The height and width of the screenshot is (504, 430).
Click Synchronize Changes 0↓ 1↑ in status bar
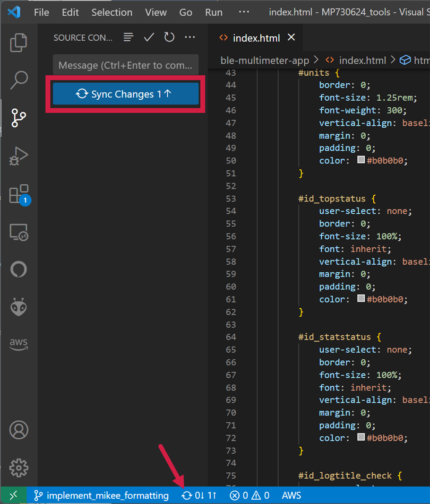[199, 495]
